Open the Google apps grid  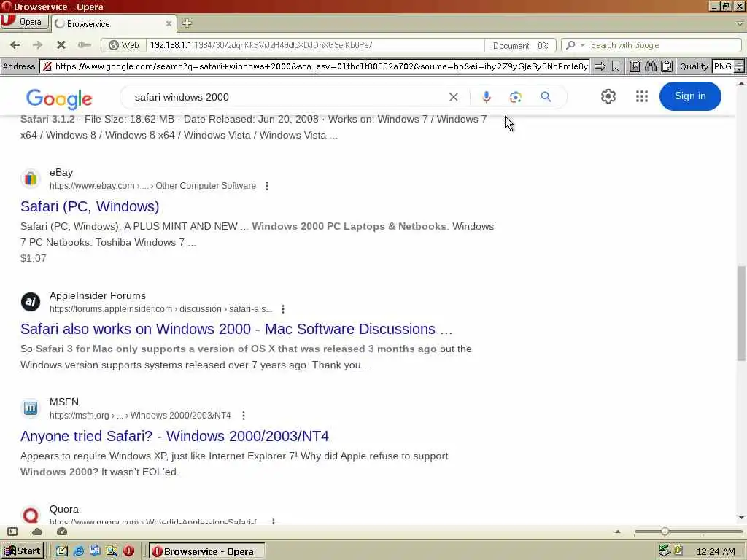pyautogui.click(x=642, y=96)
